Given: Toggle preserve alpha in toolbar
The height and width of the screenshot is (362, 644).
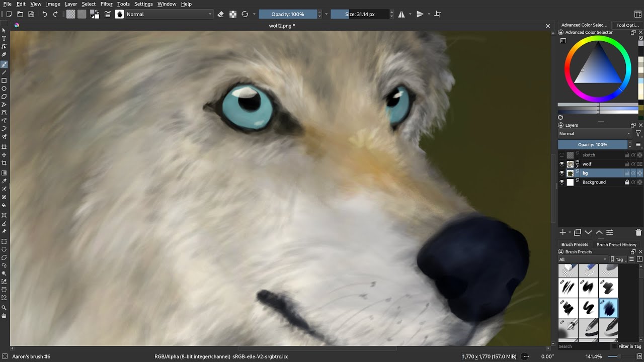Looking at the screenshot, I should (x=233, y=14).
